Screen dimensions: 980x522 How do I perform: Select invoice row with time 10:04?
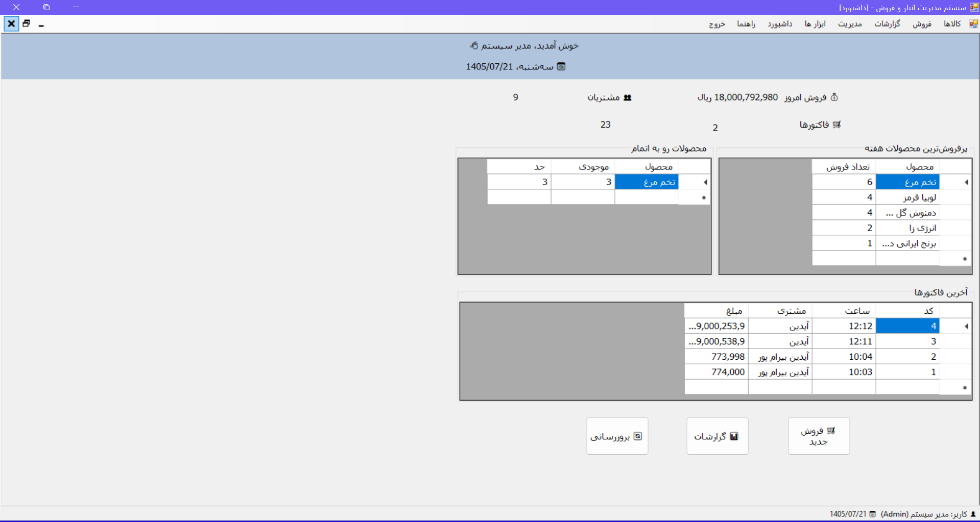coord(828,356)
